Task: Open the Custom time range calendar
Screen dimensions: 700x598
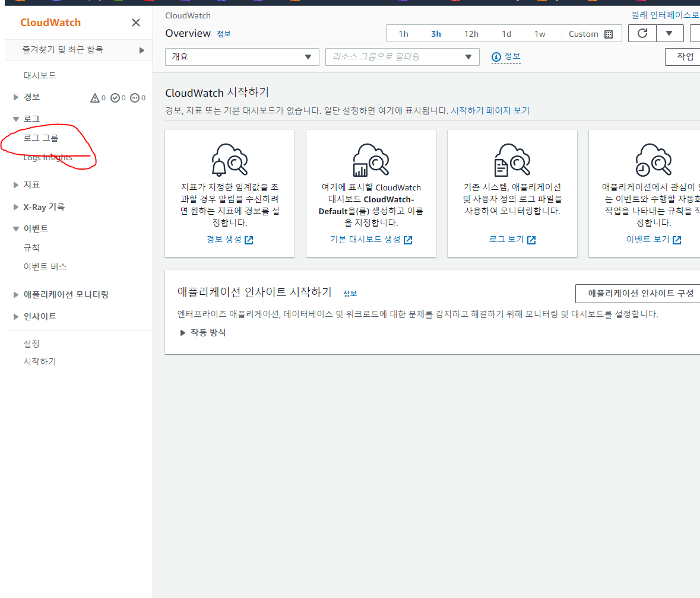Action: (x=591, y=34)
